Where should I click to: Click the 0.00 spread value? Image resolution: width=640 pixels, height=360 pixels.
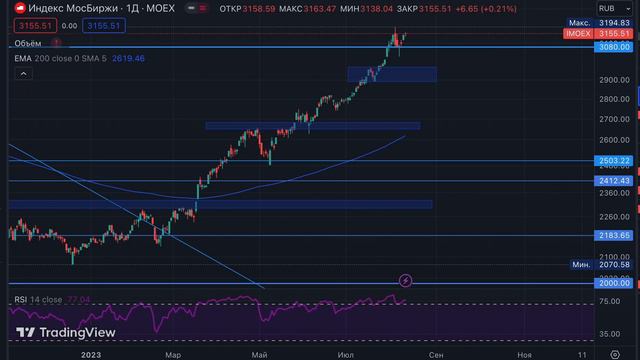(x=69, y=26)
